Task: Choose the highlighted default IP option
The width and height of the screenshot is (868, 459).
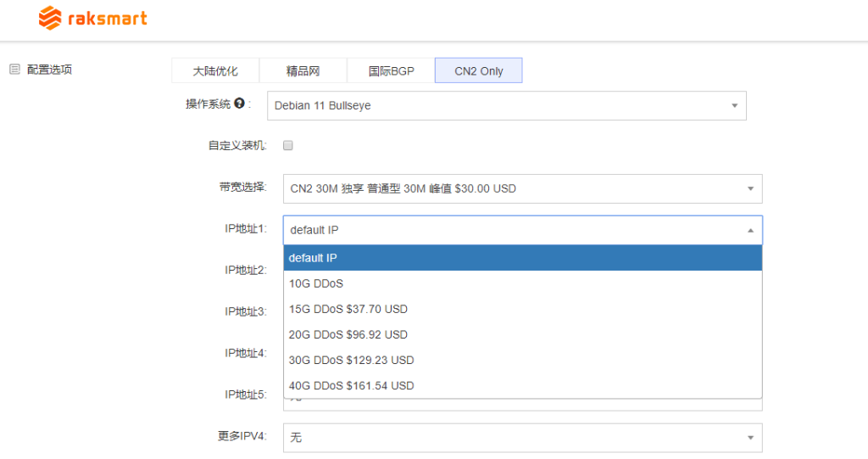Action: (x=522, y=258)
